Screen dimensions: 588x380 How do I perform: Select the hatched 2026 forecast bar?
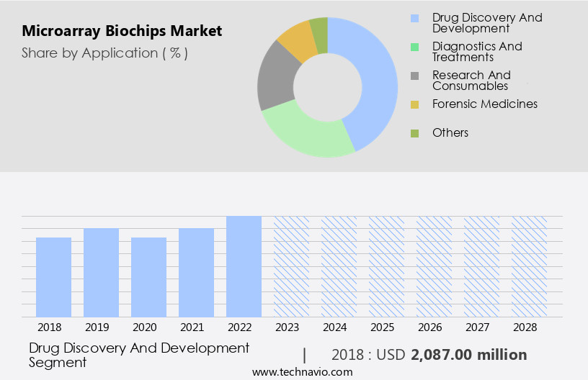click(434, 266)
